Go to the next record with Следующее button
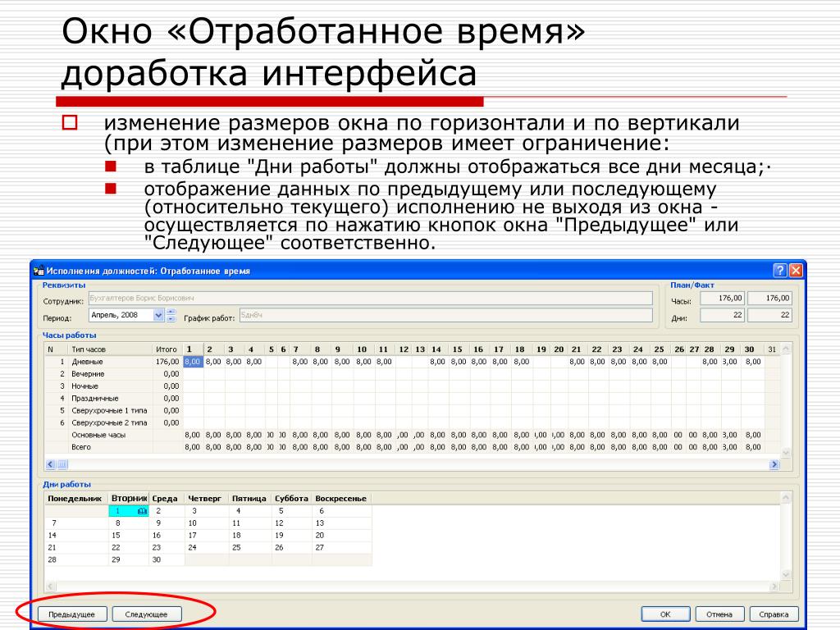Screen dimensions: 840x630 point(146,614)
